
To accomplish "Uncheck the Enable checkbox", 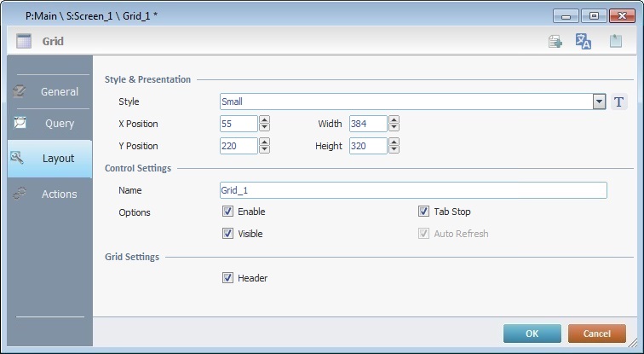I will click(227, 212).
